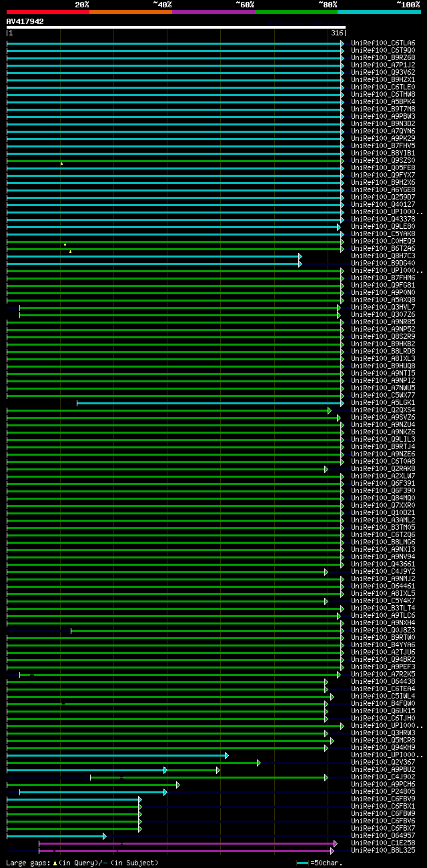The height and width of the screenshot is (868, 427).
Task: Click the white query length bar ending at 316
Action: coord(176,28)
